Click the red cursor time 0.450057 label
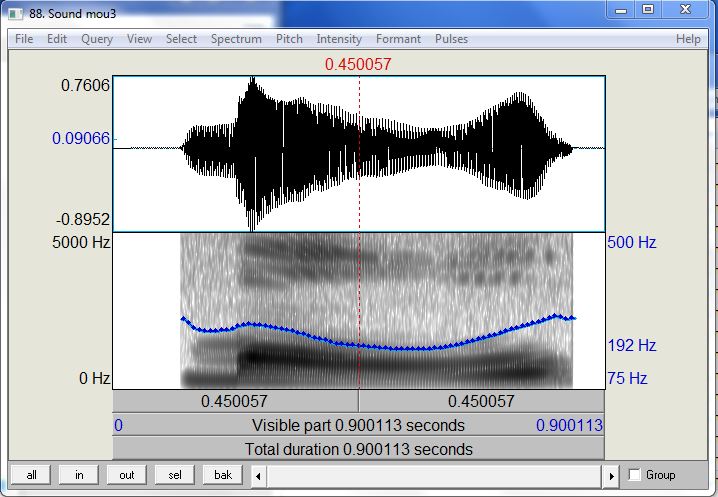718x497 pixels. 358,64
